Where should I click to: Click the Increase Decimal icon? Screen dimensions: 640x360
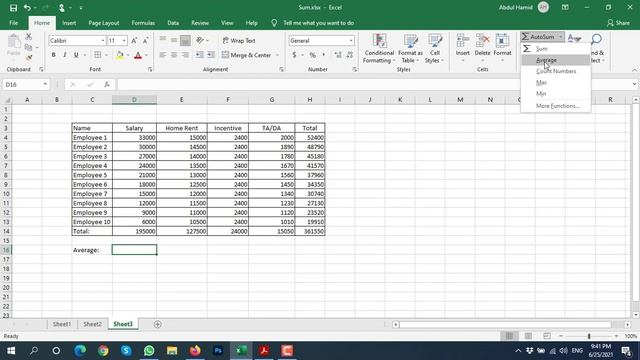coord(338,55)
